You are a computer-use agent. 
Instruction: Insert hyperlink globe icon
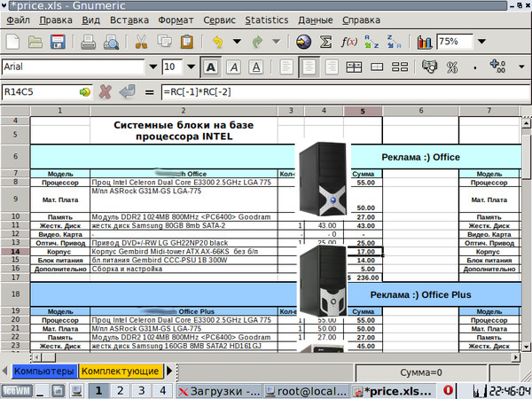coord(303,42)
